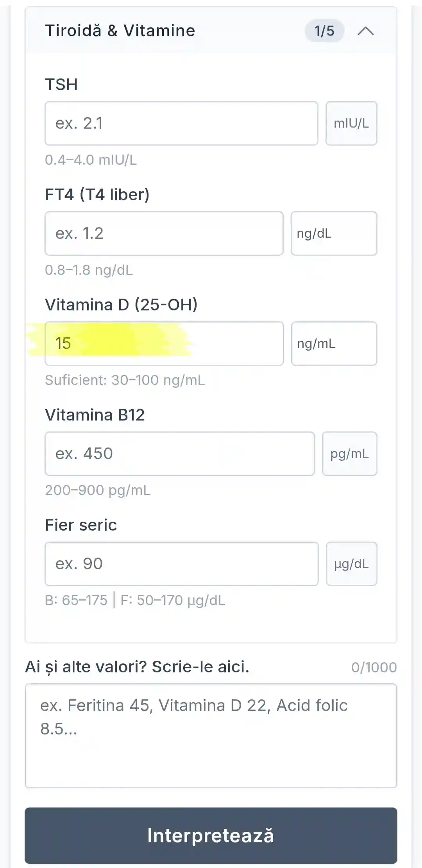The width and height of the screenshot is (422, 868).
Task: Collapse the Tiroidă & Vitamine section
Action: tap(366, 31)
